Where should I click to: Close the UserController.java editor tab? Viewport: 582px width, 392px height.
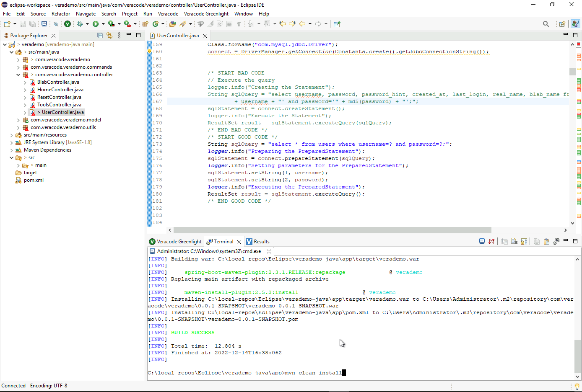205,36
